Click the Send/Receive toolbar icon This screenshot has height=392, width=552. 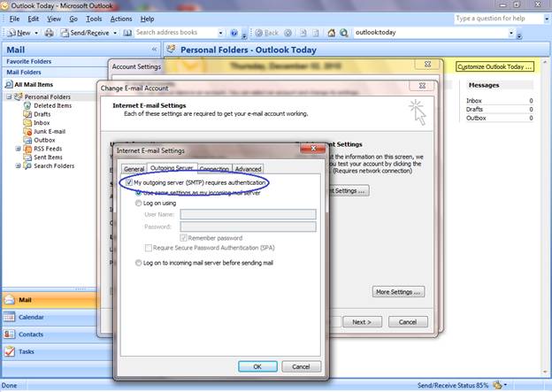(x=65, y=33)
